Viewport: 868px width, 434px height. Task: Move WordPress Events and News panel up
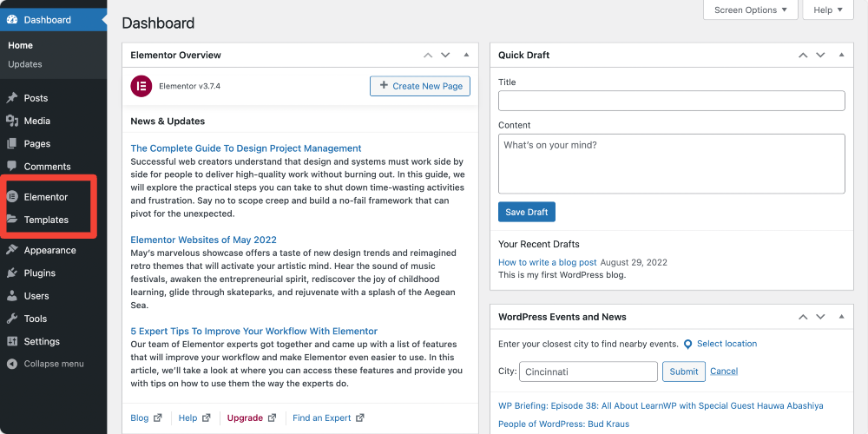pyautogui.click(x=803, y=317)
